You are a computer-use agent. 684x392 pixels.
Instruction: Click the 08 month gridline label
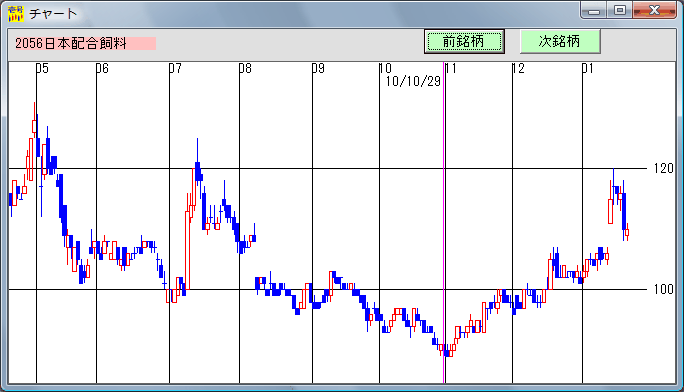click(x=246, y=68)
